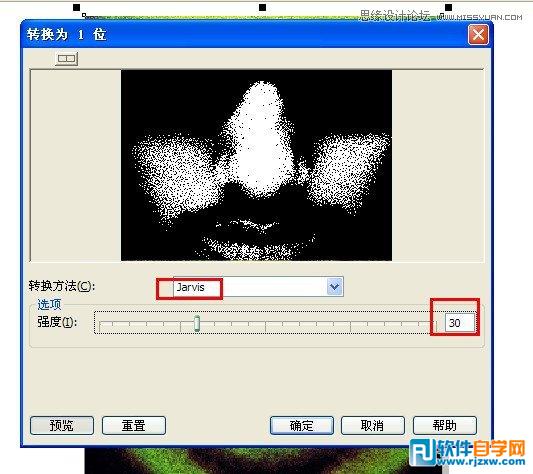Screen dimensions: 533x474
Task: Open help via the 帮助 button
Action: tap(445, 425)
